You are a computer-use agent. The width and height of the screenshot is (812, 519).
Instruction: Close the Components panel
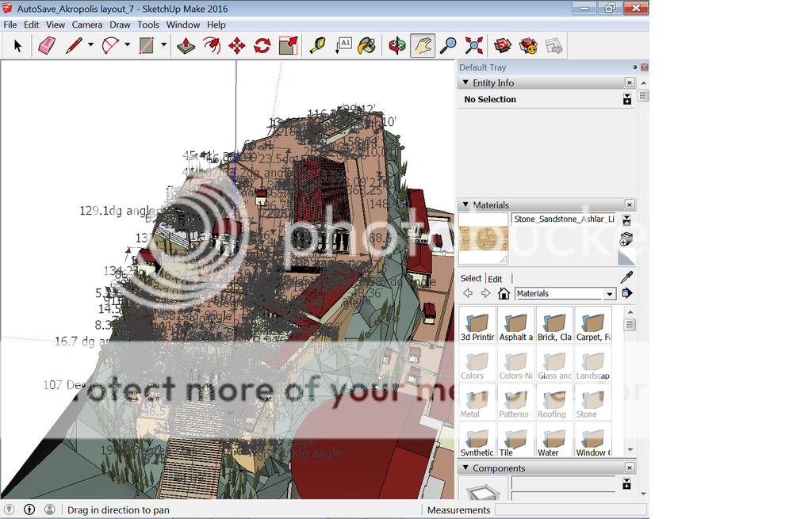[629, 467]
